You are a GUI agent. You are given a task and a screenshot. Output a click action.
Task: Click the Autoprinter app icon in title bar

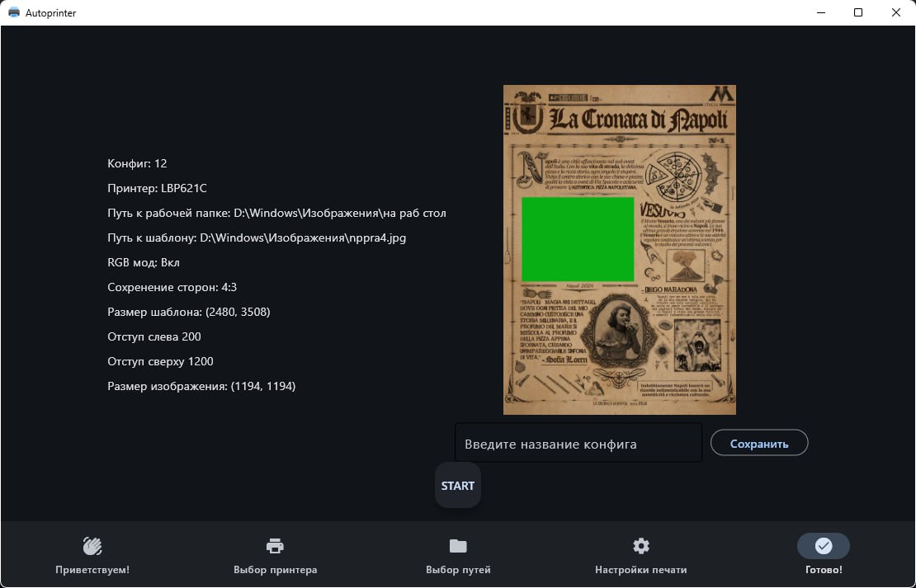tap(14, 12)
